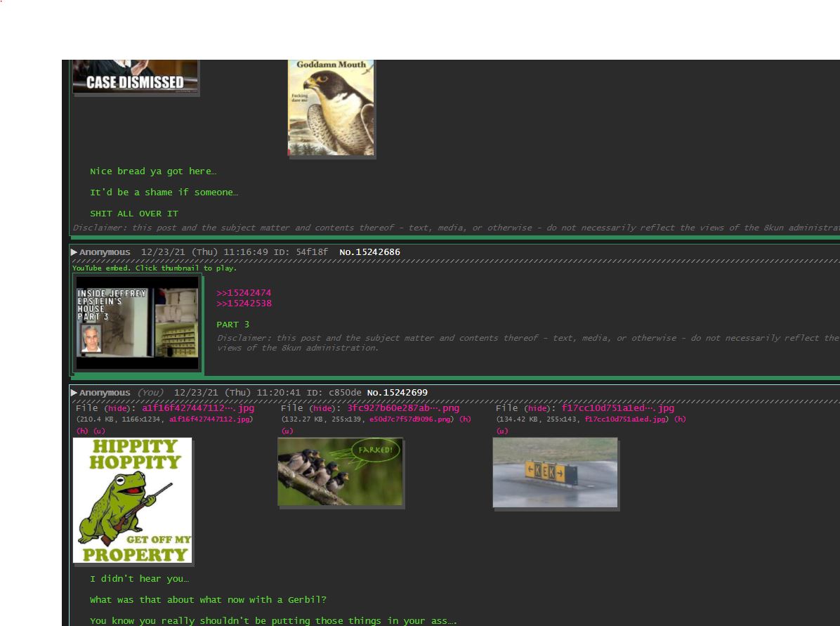Click post number No.15242686
The height and width of the screenshot is (626, 840).
click(x=369, y=252)
